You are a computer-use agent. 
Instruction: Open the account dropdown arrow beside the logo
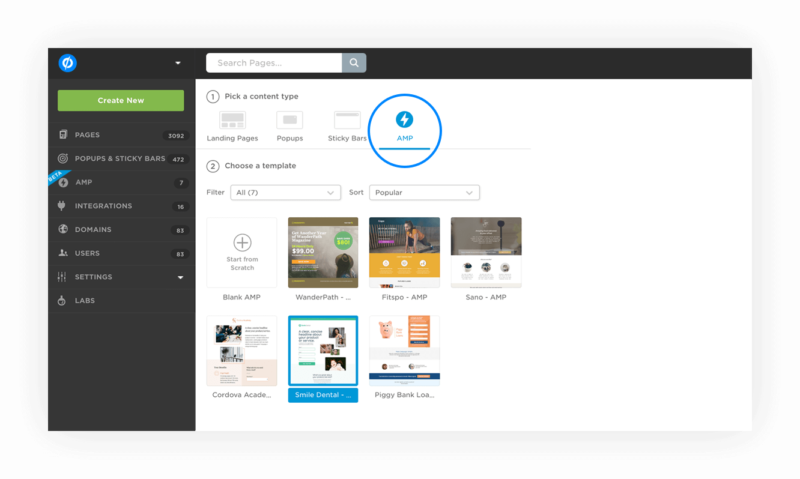click(178, 63)
